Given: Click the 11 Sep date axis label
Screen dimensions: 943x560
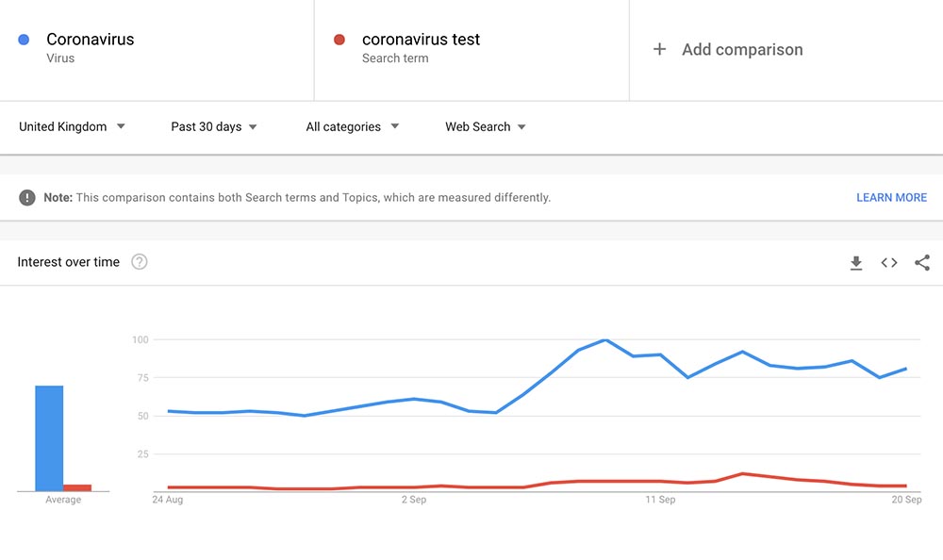Looking at the screenshot, I should click(660, 500).
